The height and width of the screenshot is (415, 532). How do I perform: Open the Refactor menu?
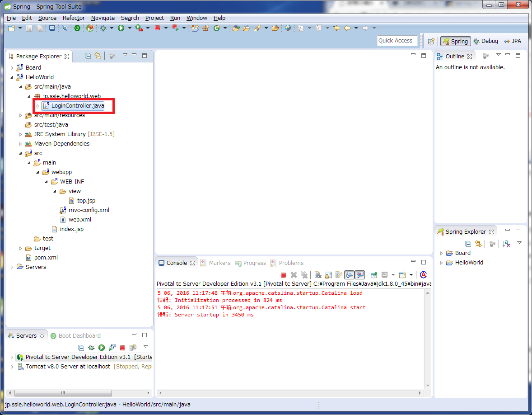[74, 18]
